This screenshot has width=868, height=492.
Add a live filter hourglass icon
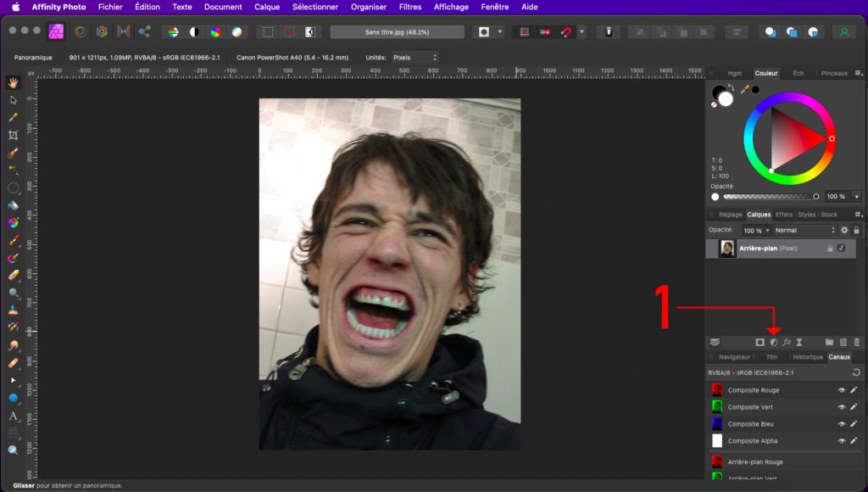(799, 343)
